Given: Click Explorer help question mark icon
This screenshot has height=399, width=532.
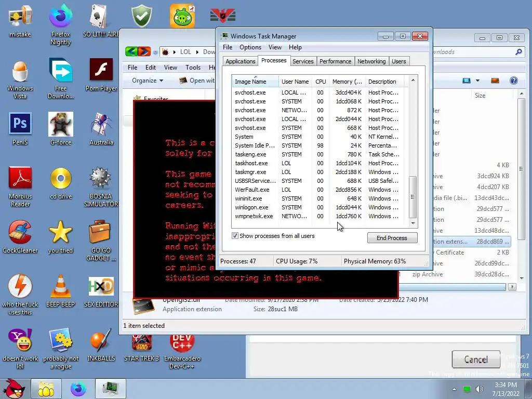Looking at the screenshot, I should click(x=514, y=81).
